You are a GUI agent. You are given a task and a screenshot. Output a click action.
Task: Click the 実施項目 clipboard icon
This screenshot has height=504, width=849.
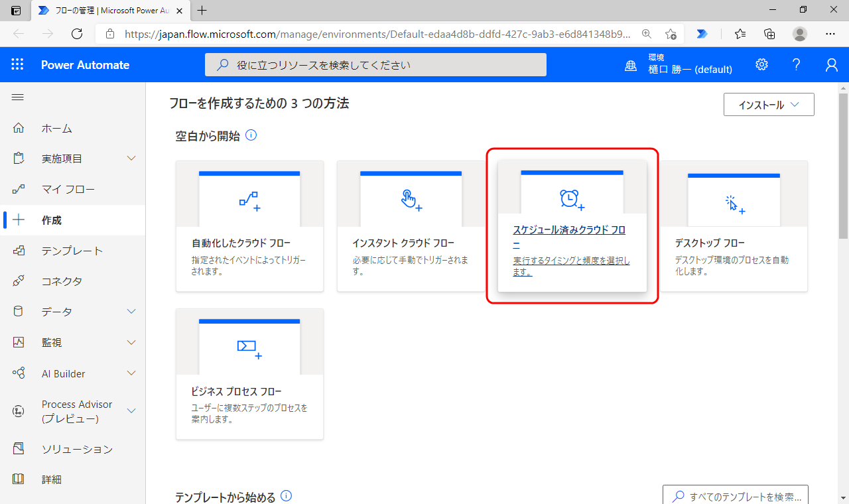point(19,158)
